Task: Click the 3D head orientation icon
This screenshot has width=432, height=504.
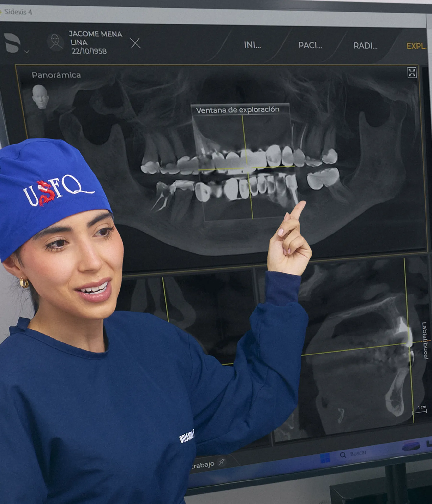Action: click(40, 96)
